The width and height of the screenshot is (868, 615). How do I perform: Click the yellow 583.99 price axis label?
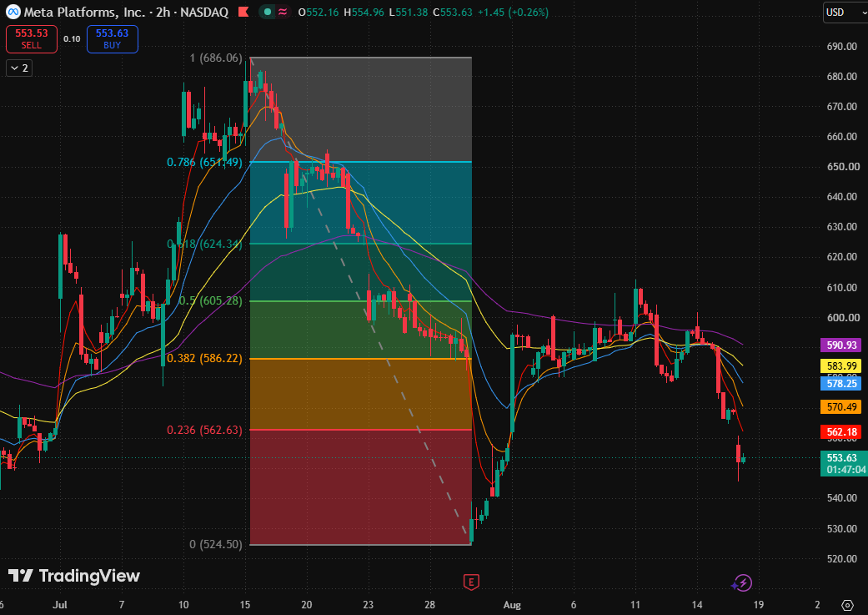coord(840,365)
